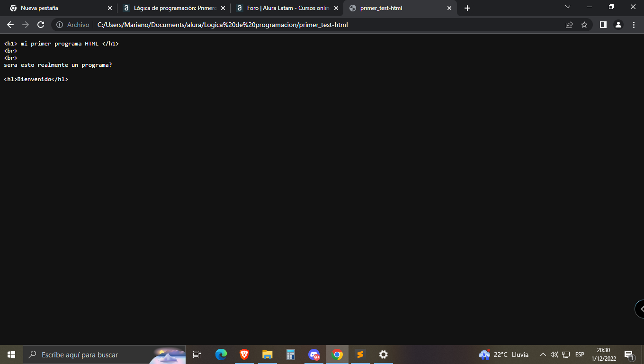Change the ESP input language
The image size is (644, 364).
(580, 355)
